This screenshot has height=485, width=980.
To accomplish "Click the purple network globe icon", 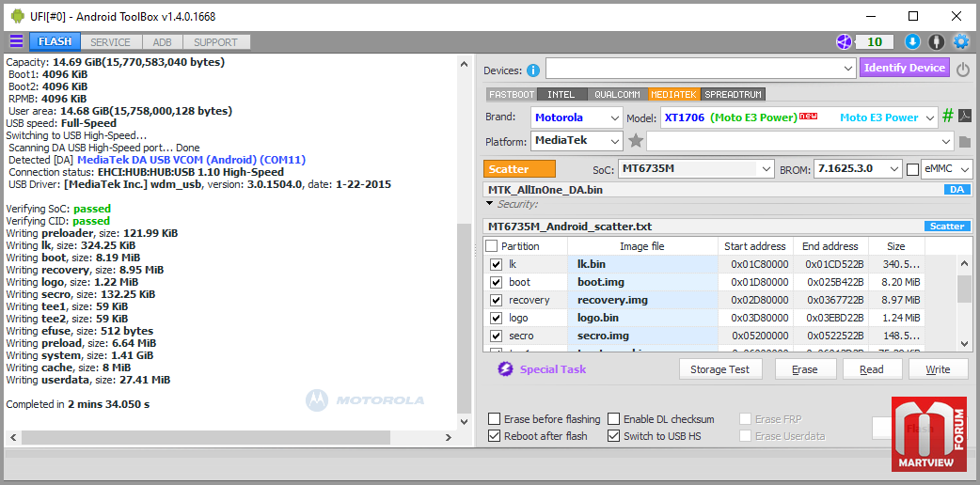I will point(845,42).
